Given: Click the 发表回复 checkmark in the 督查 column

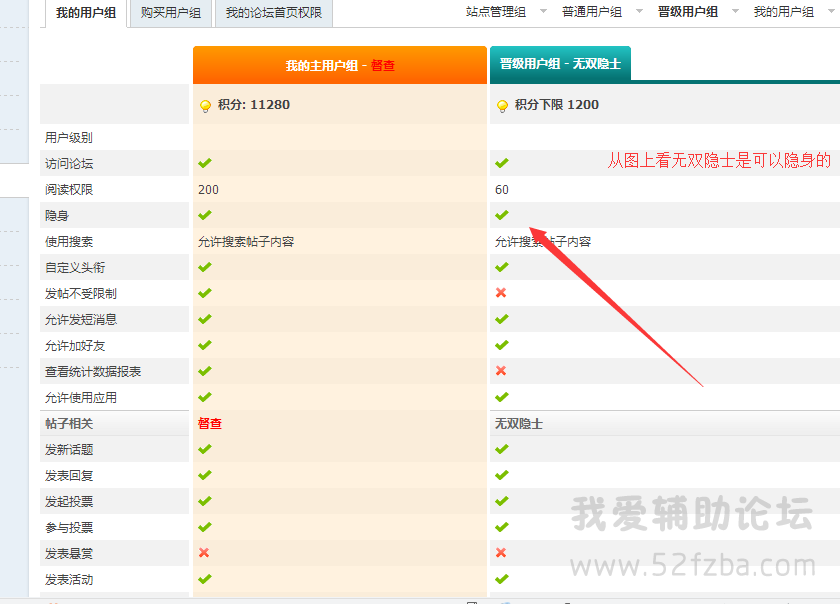Looking at the screenshot, I should pyautogui.click(x=205, y=475).
